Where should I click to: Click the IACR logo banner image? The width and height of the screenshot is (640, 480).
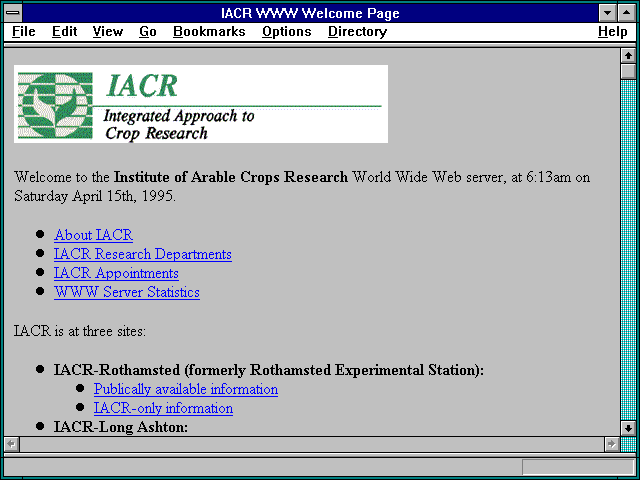pos(201,104)
